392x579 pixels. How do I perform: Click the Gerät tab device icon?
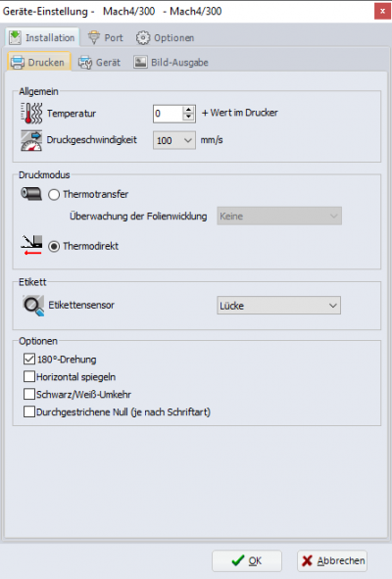(x=85, y=63)
